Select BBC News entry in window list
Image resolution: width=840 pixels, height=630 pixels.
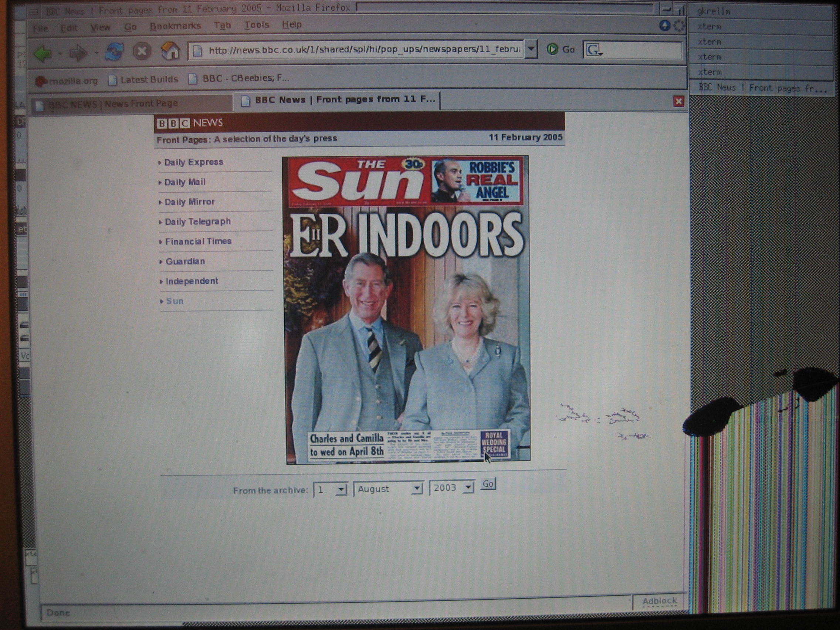[761, 88]
